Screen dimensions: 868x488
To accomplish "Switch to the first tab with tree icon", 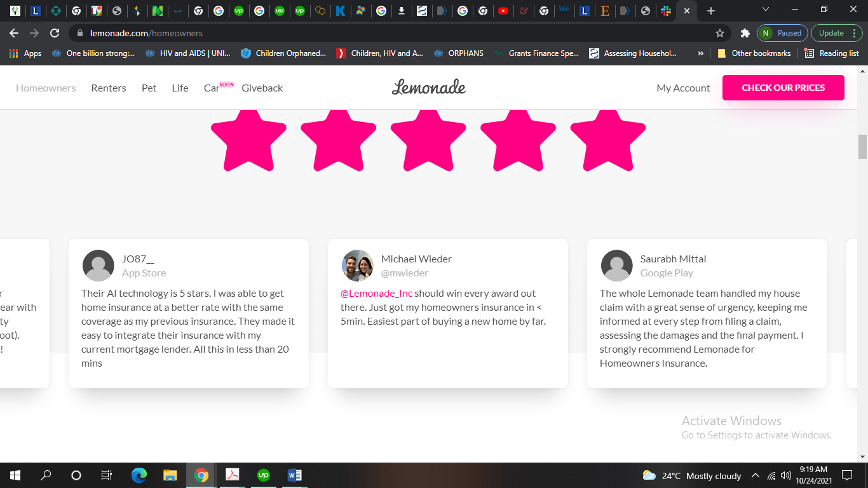I will coord(15,11).
